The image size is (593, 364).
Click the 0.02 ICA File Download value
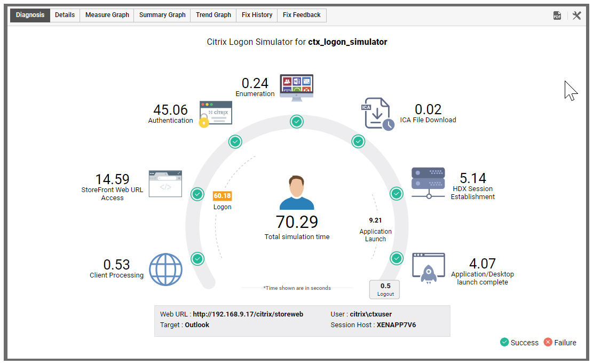(428, 109)
